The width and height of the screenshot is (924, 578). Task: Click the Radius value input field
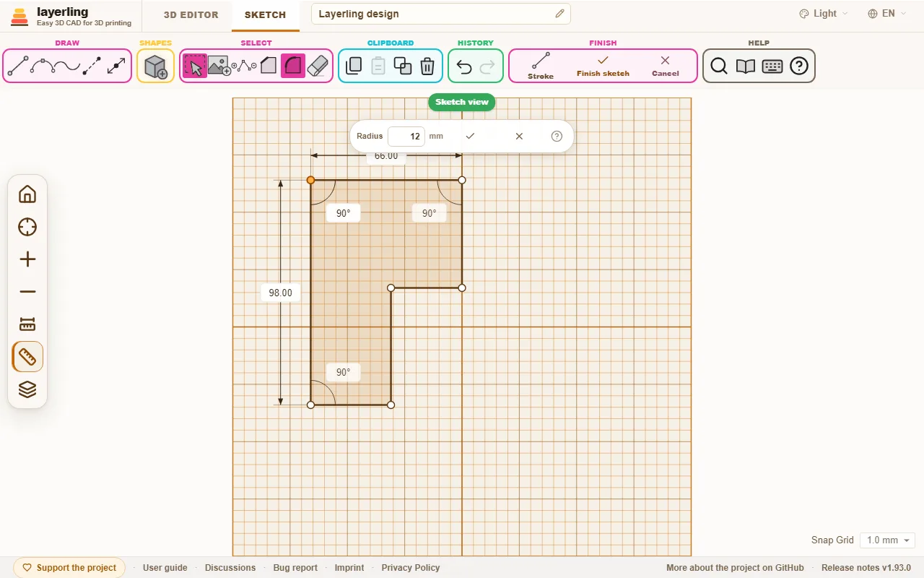(x=406, y=136)
